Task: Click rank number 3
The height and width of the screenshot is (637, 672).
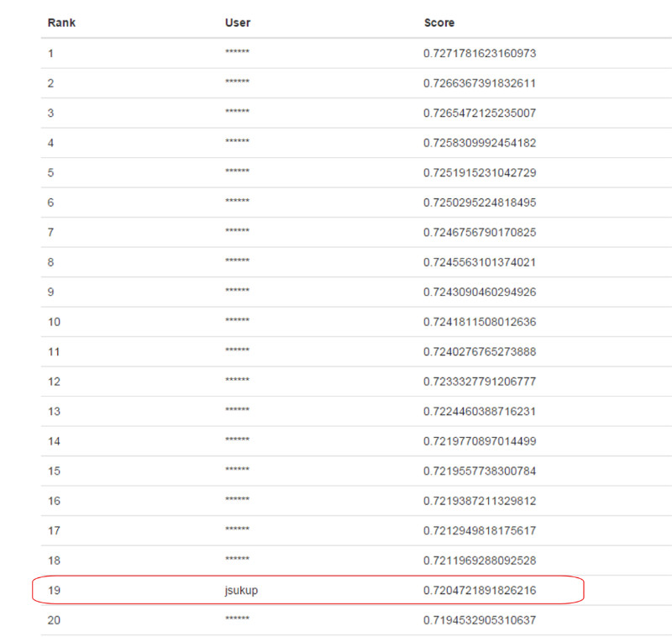Action: pyautogui.click(x=50, y=113)
